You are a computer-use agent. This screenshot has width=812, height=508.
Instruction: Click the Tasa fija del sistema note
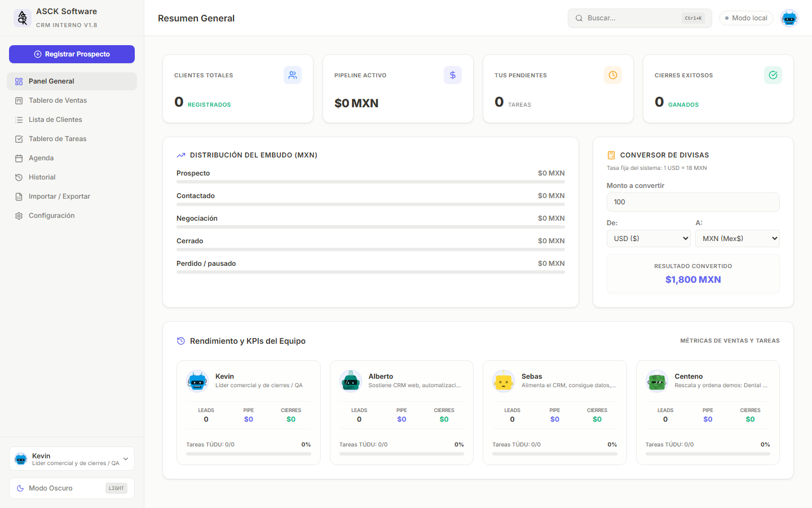click(656, 168)
